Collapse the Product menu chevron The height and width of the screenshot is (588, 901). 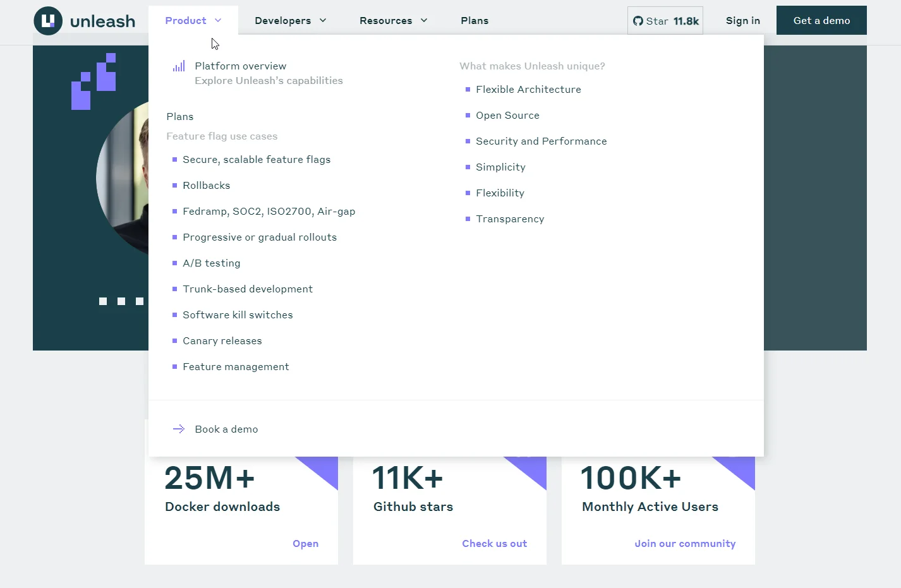218,20
